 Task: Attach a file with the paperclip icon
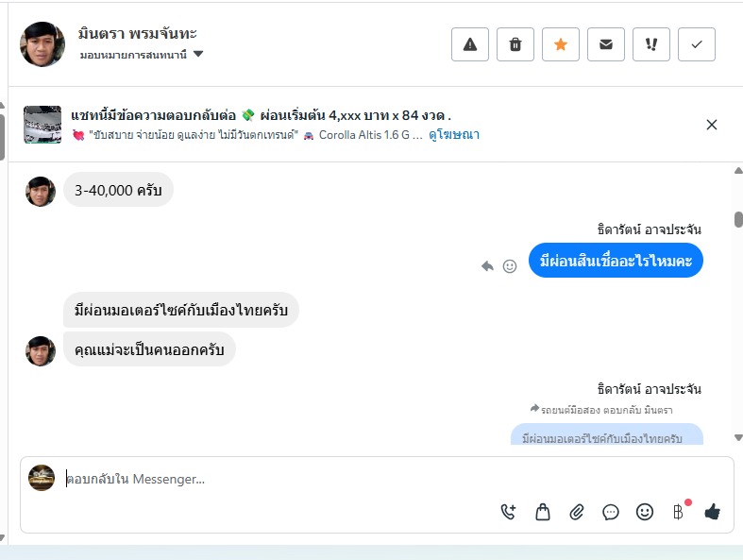577,512
